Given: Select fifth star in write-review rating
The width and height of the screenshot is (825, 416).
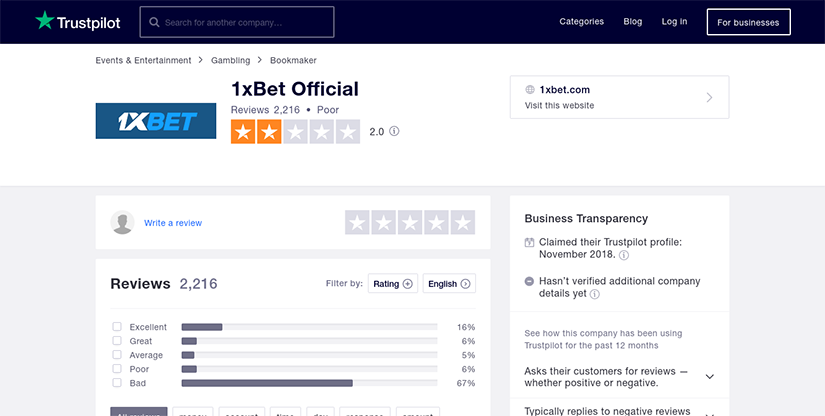Looking at the screenshot, I should pyautogui.click(x=463, y=222).
